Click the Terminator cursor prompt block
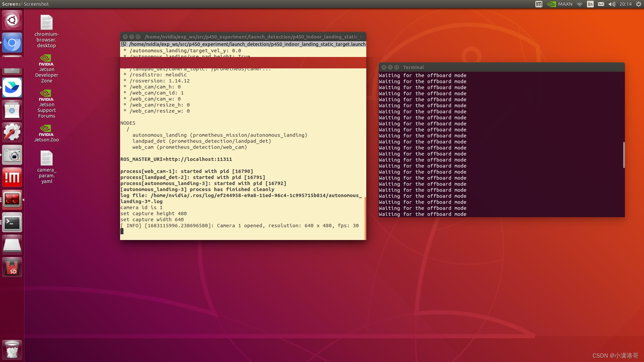 point(122,231)
